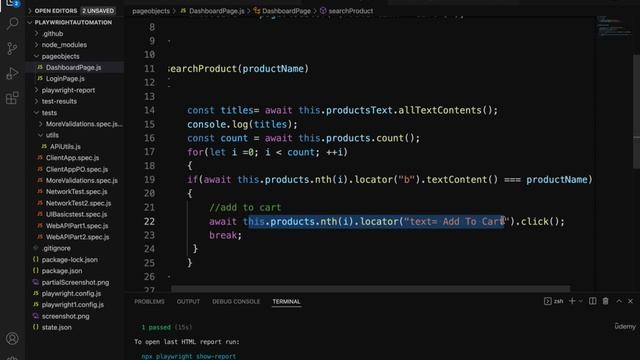640x360 pixels.
Task: Expand the node_modules folder
Action: 64,45
